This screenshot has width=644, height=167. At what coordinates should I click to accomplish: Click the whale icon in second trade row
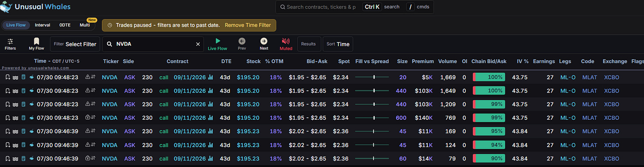point(31,91)
